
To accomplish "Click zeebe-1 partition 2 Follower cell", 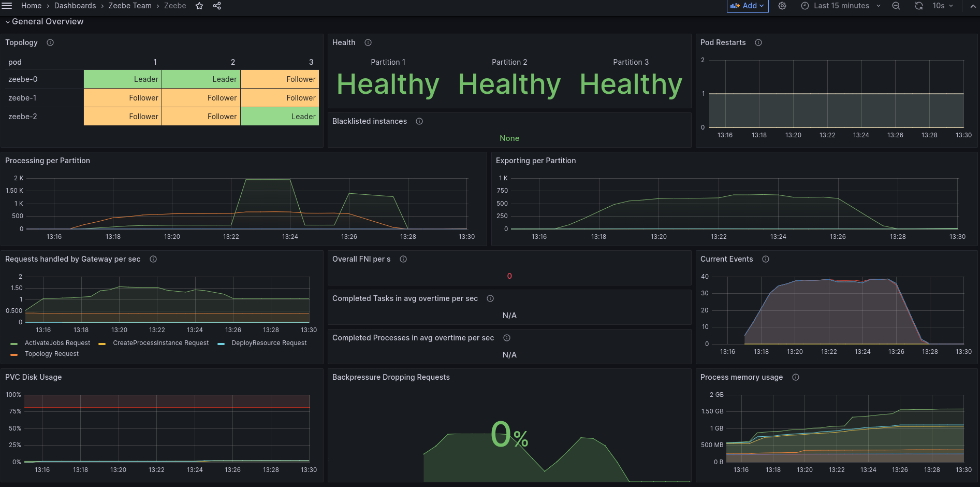I will click(x=201, y=98).
